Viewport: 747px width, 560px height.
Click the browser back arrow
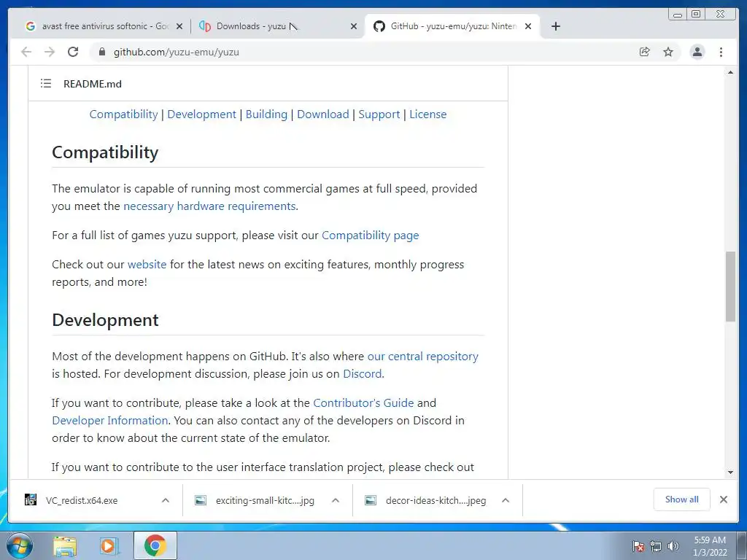[x=26, y=52]
